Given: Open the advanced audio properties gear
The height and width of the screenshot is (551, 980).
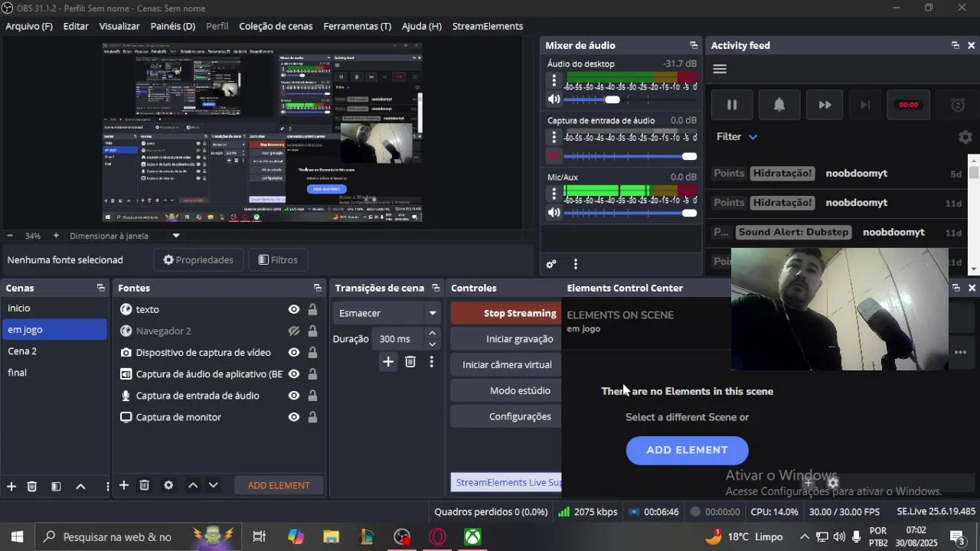Looking at the screenshot, I should (x=550, y=264).
